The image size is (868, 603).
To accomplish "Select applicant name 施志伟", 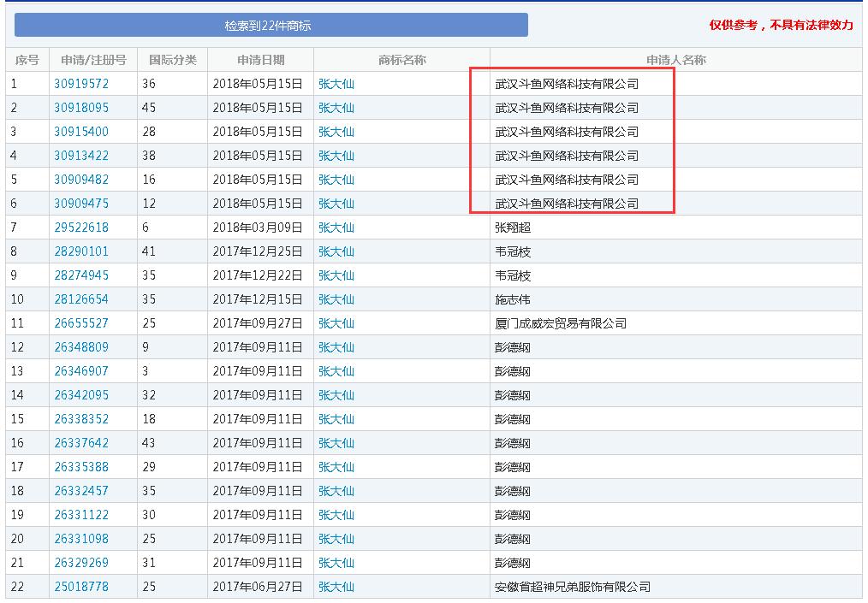I will (x=513, y=299).
